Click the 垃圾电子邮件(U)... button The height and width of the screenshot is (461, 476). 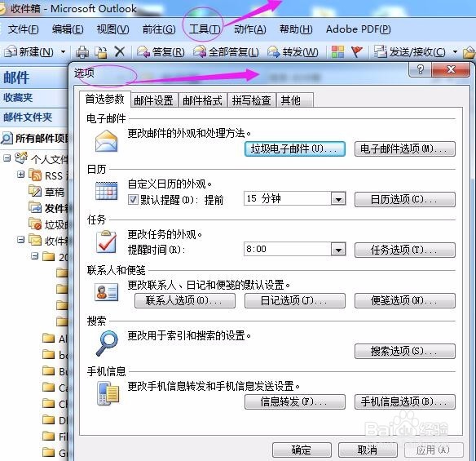[x=295, y=148]
